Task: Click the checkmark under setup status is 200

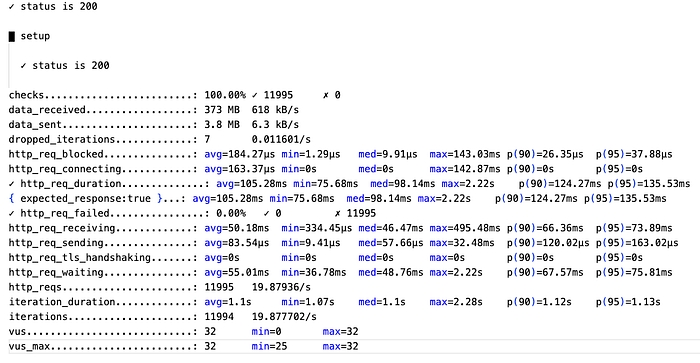Action: [24, 66]
